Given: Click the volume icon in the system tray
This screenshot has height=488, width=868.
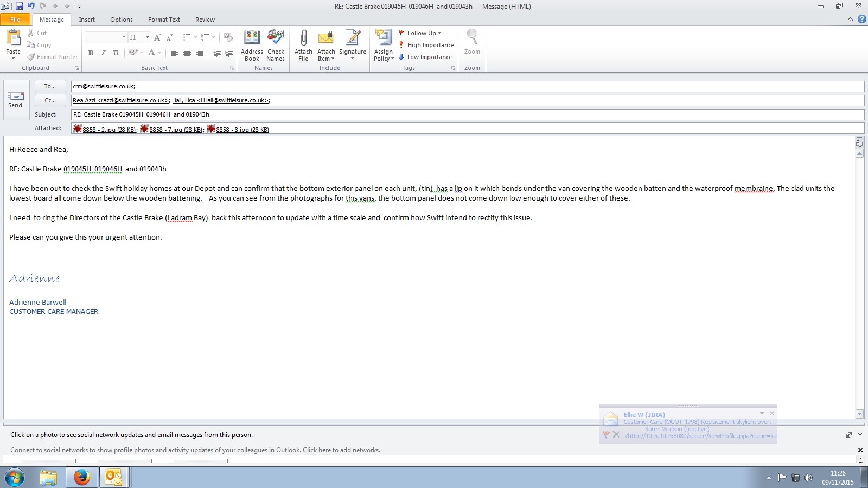Looking at the screenshot, I should click(x=808, y=478).
